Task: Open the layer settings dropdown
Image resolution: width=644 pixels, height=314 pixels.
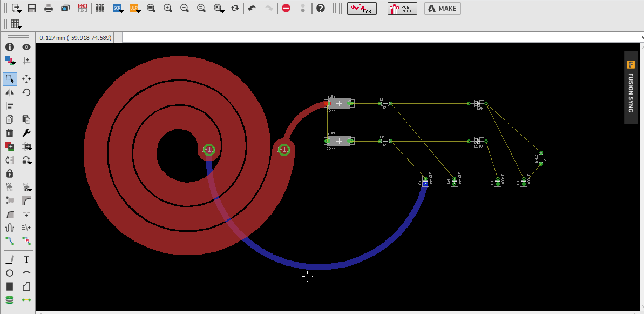Action: (x=10, y=60)
